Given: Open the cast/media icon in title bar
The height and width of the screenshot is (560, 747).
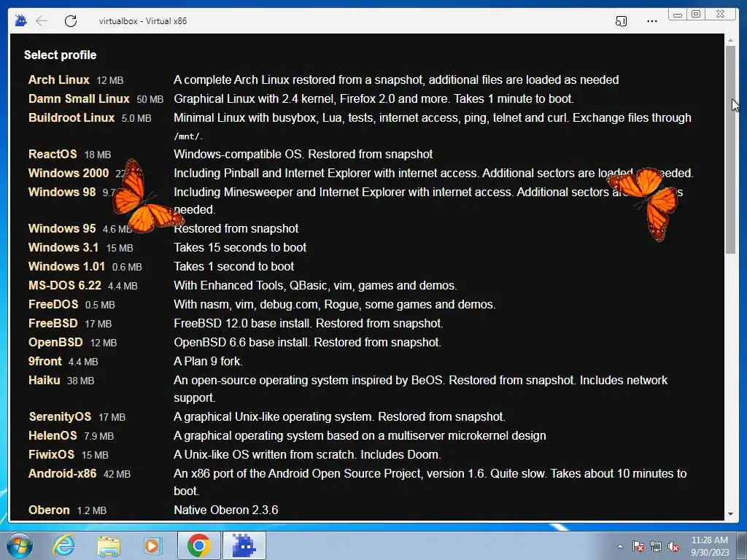Looking at the screenshot, I should pos(621,21).
